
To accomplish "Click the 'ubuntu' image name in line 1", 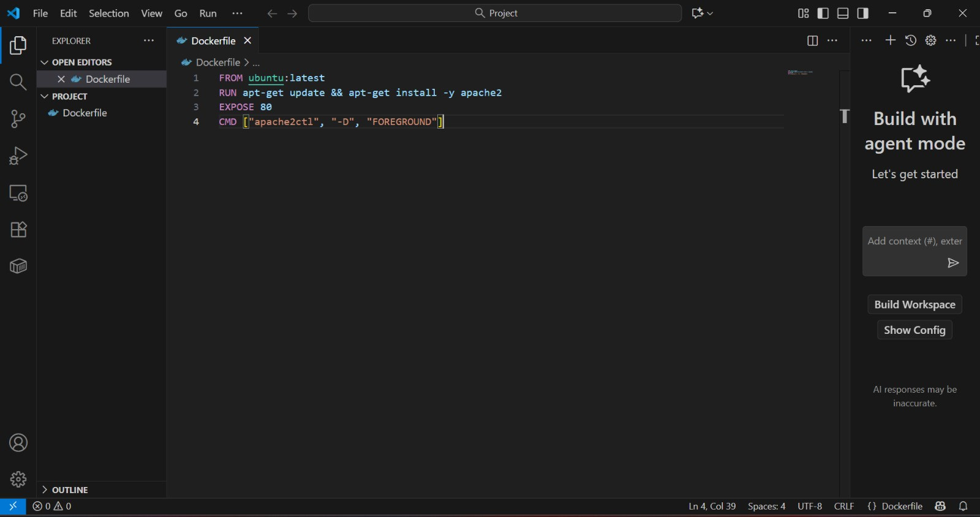I will (266, 78).
